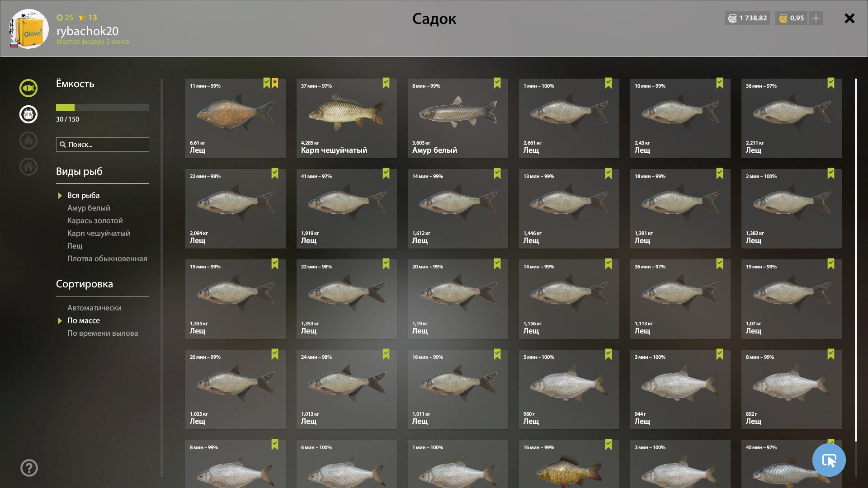Filter by Плотва обыкновенная
The height and width of the screenshot is (488, 868).
click(x=107, y=258)
